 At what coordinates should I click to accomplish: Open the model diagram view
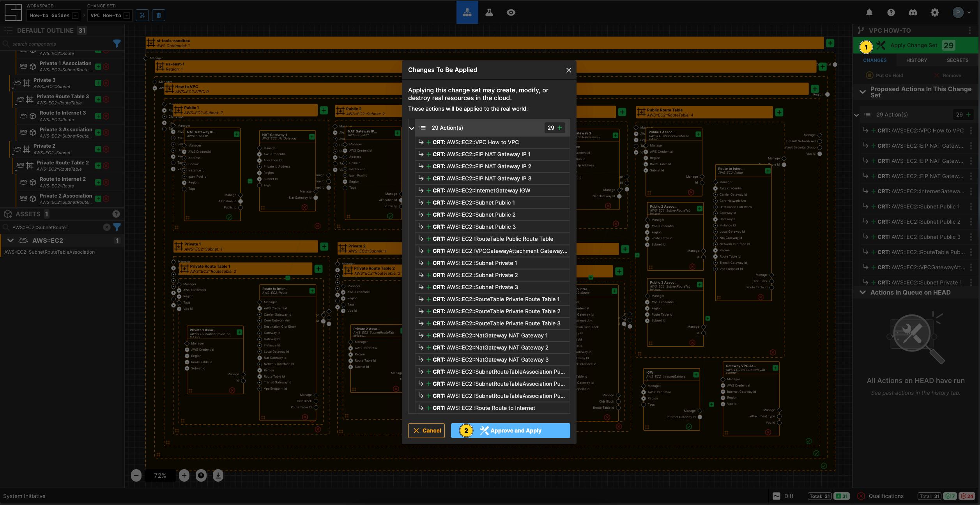[x=467, y=12]
